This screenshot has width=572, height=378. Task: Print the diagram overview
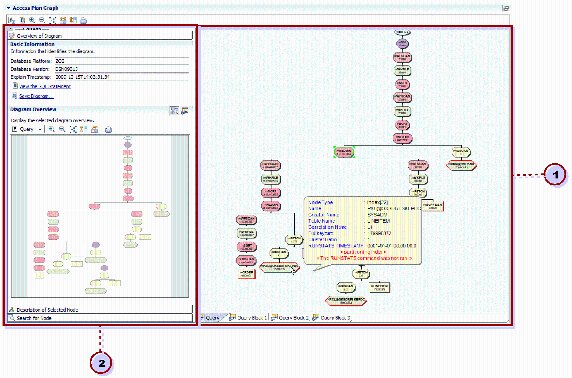(x=108, y=130)
